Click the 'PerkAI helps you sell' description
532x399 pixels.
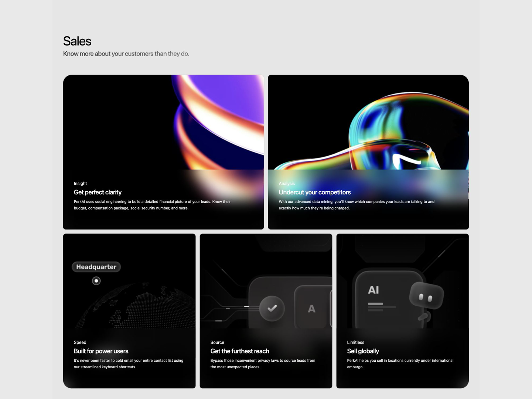(x=400, y=364)
